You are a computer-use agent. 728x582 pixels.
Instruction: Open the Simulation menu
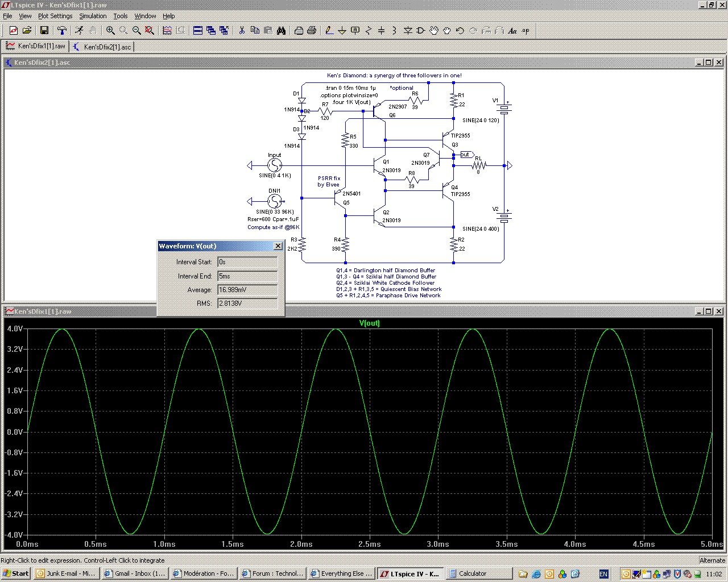(93, 16)
